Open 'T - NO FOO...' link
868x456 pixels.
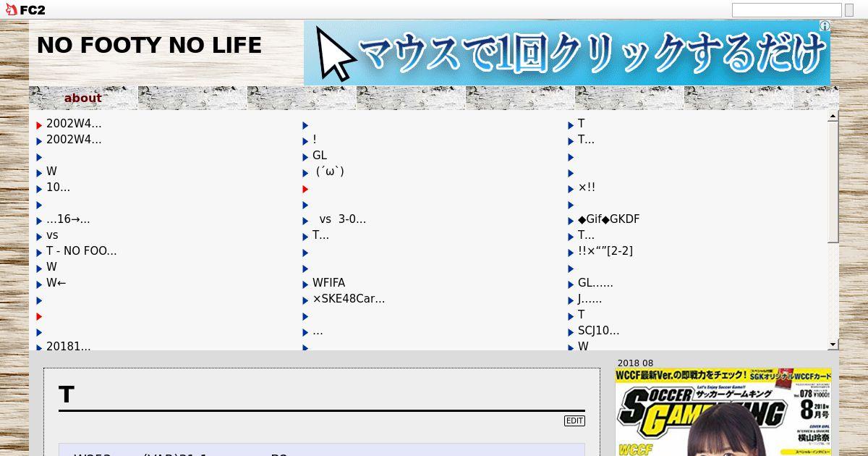pos(81,250)
